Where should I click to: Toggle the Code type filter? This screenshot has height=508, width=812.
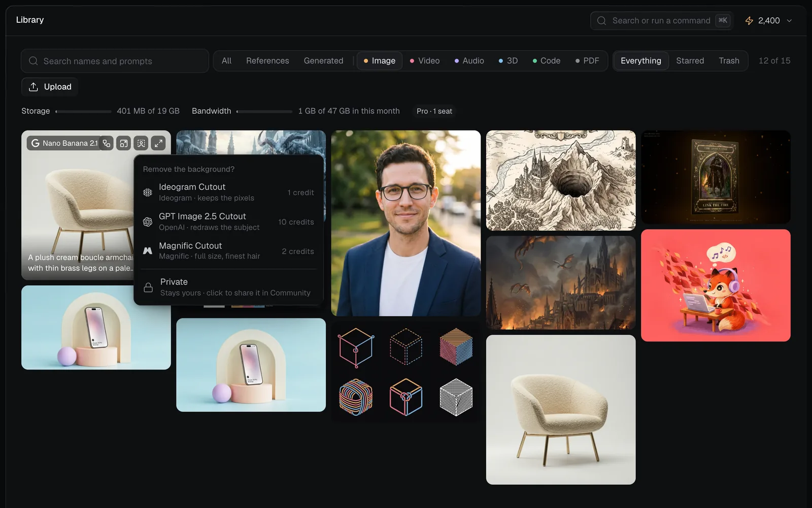tap(546, 61)
